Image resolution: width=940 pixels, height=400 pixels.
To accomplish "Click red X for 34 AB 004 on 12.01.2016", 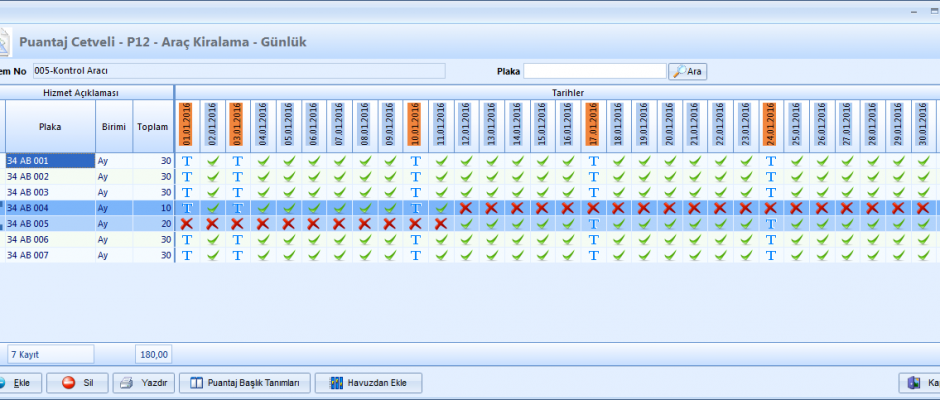I will coord(467,208).
